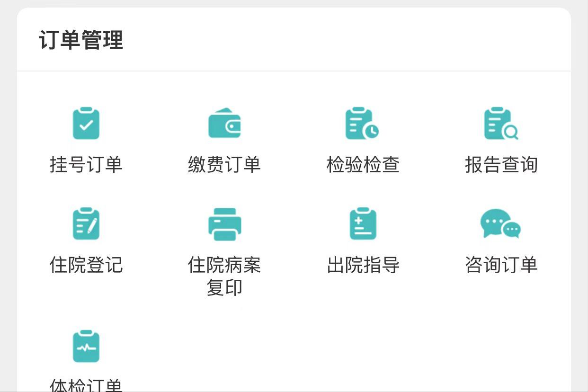The image size is (588, 392).
Task: Select the 住院病案复印 printer icon
Action: coord(224,224)
